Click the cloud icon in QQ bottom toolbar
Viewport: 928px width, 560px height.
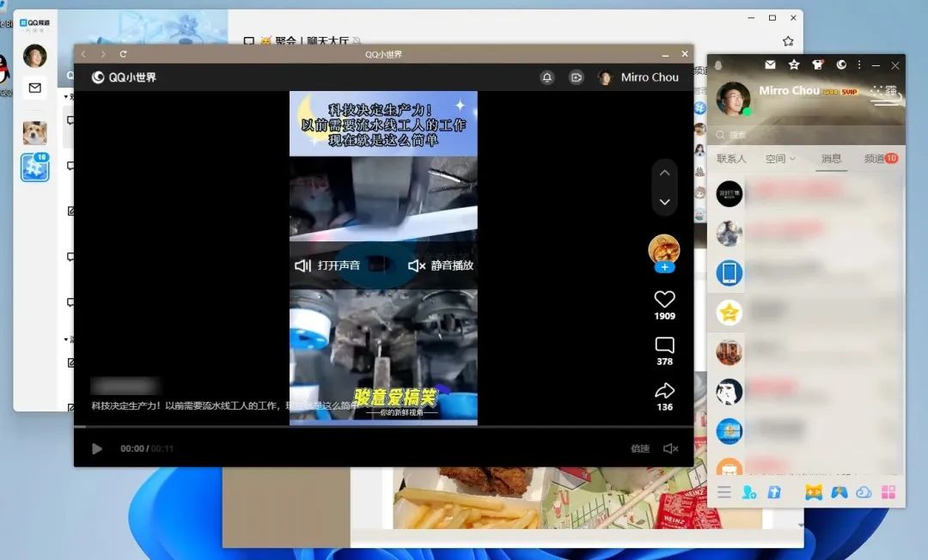point(864,492)
